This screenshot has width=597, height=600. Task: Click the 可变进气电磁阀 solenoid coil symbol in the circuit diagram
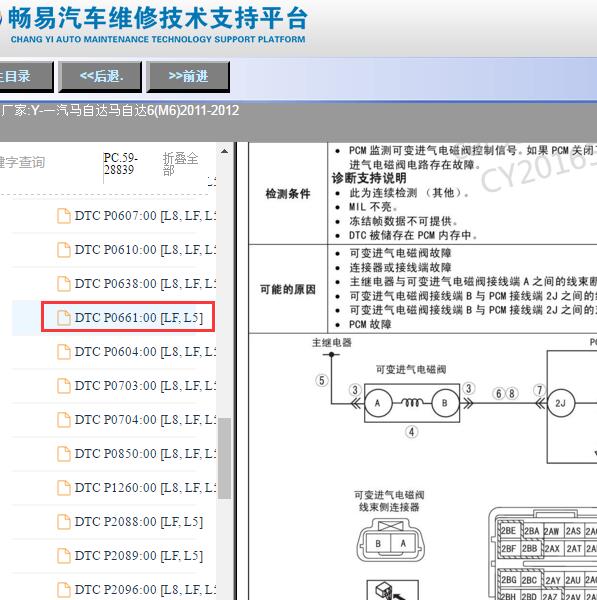412,403
